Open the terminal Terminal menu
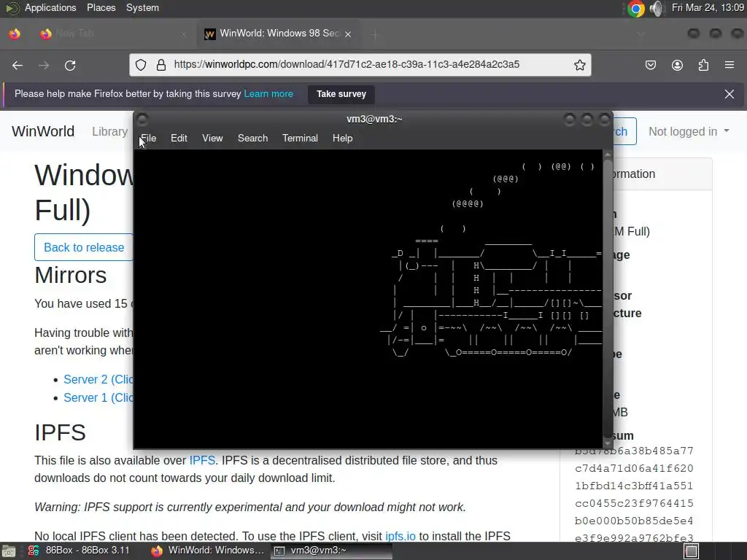747x560 pixels. pyautogui.click(x=300, y=138)
